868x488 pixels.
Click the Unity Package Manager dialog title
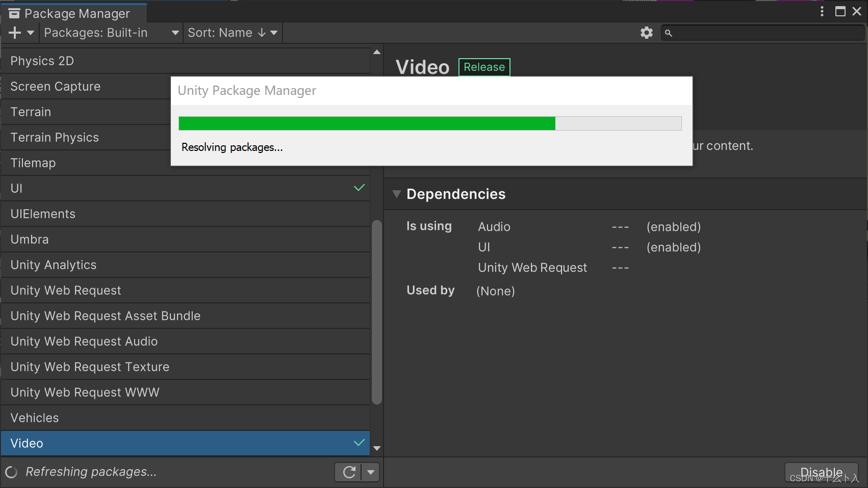coord(247,91)
